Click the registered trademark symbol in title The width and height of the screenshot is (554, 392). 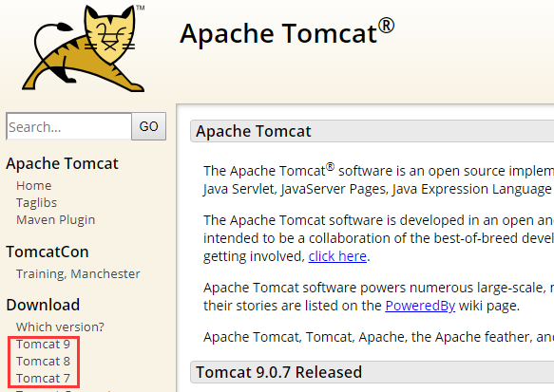pyautogui.click(x=386, y=27)
